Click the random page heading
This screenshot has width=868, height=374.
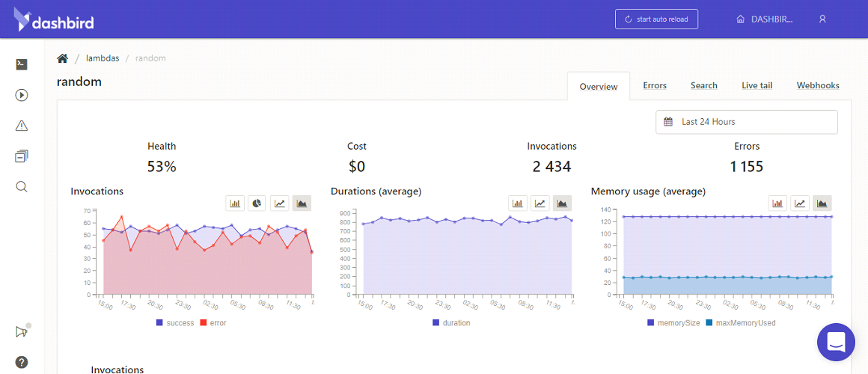coord(79,82)
